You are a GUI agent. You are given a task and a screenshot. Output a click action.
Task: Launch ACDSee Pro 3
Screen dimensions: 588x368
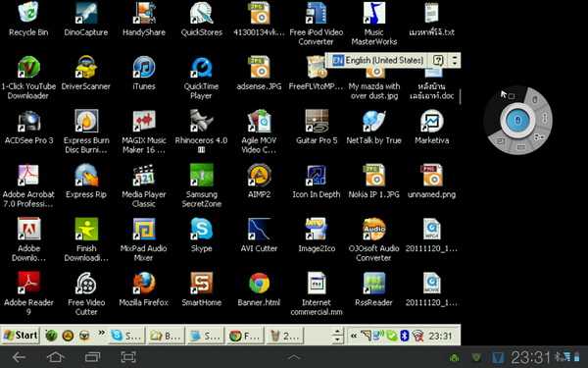click(x=28, y=127)
